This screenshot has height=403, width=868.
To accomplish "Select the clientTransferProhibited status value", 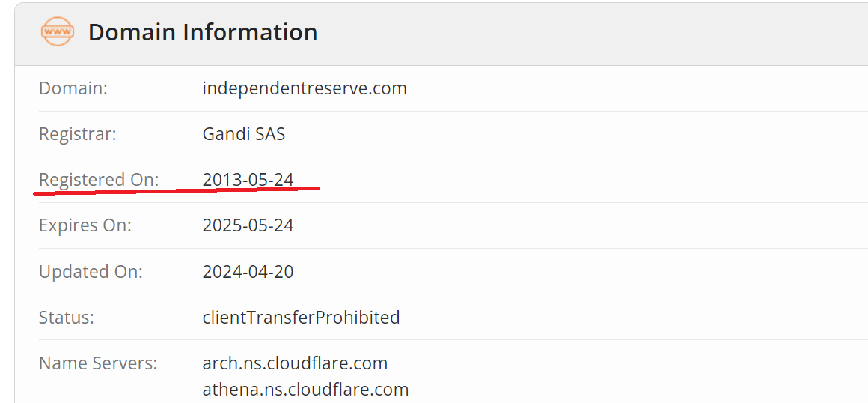I will click(x=301, y=317).
